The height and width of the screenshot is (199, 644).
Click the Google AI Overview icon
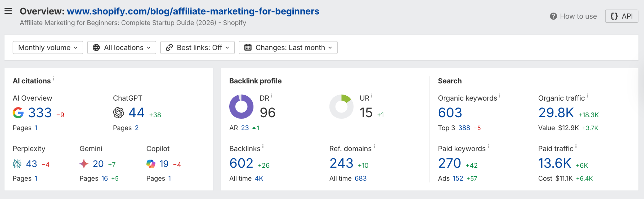click(x=18, y=113)
